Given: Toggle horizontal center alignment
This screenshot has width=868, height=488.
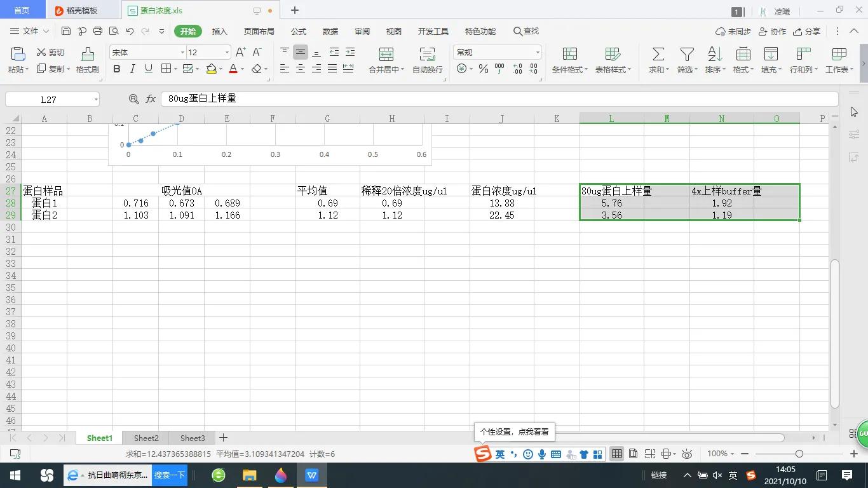Looking at the screenshot, I should [x=301, y=69].
